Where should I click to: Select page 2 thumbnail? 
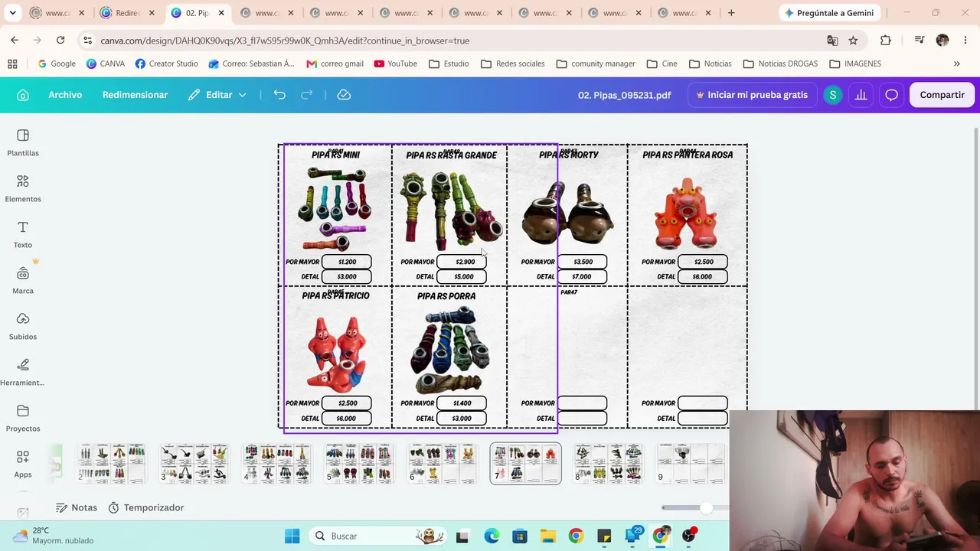112,464
